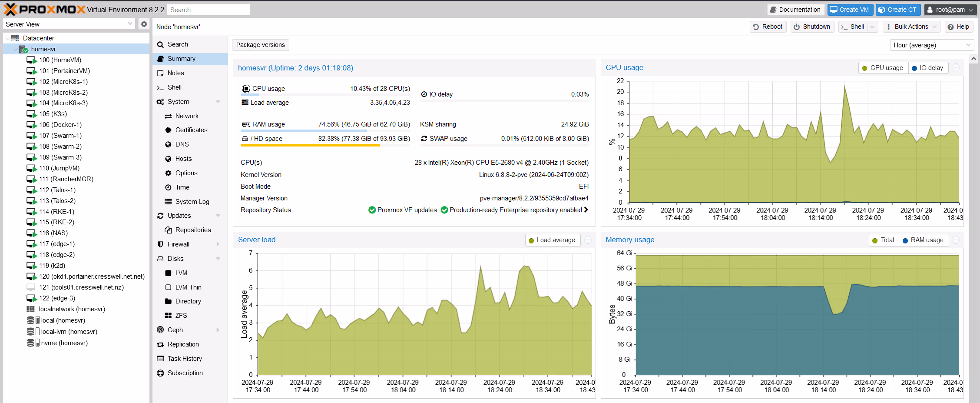The width and height of the screenshot is (980, 403).
Task: Toggle CPU usage series in CPU chart legend
Action: tap(883, 68)
